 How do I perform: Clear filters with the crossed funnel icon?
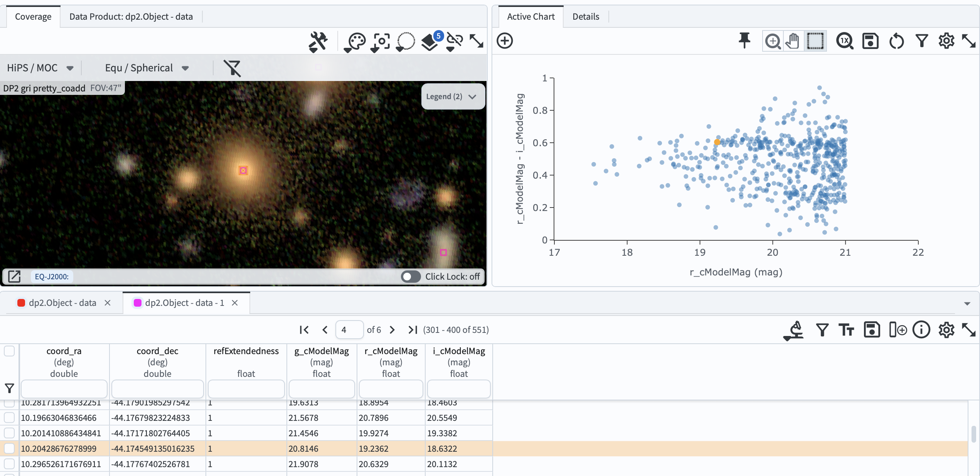pyautogui.click(x=232, y=68)
